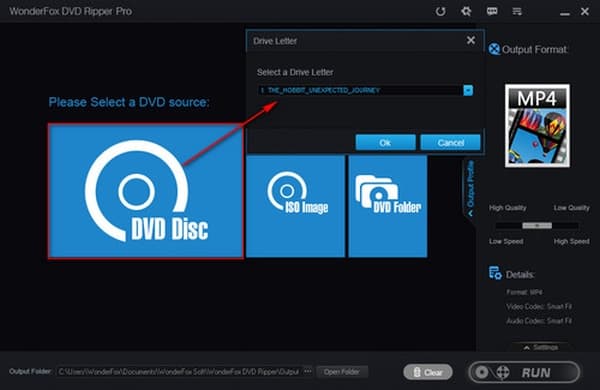The image size is (600, 390).
Task: Click the Audio Codec: Smart Fit text
Action: click(x=539, y=321)
